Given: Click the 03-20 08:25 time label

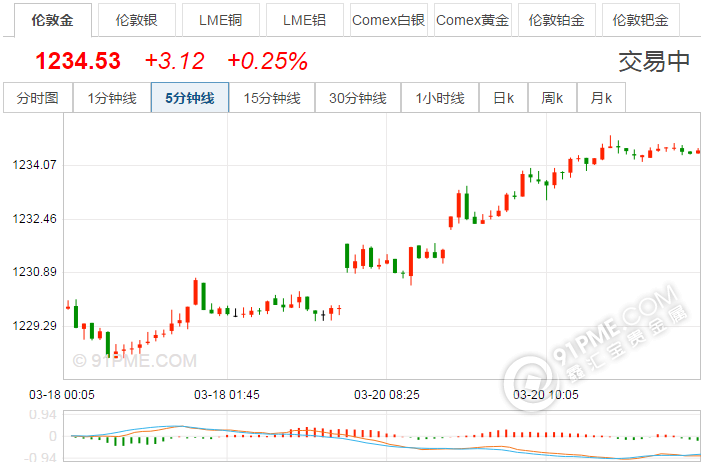Looking at the screenshot, I should (x=387, y=395).
